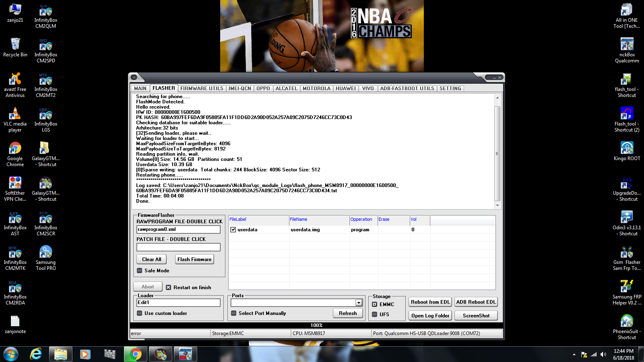Image resolution: width=644 pixels, height=362 pixels.
Task: Enable the Safe Mode checkbox
Action: pyautogui.click(x=140, y=271)
